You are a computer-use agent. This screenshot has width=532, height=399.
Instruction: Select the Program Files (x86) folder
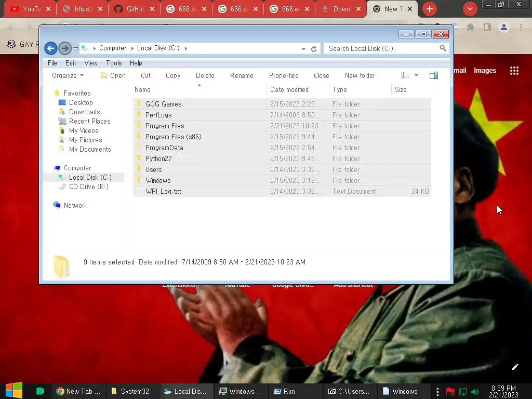[x=282, y=137]
